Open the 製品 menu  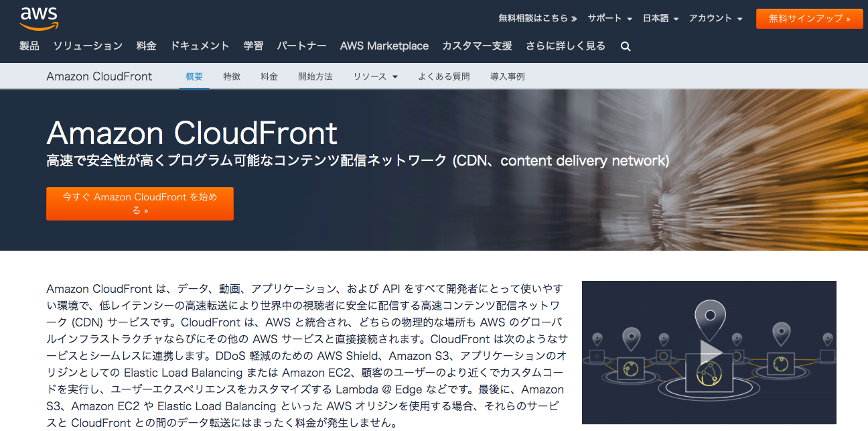click(x=29, y=46)
